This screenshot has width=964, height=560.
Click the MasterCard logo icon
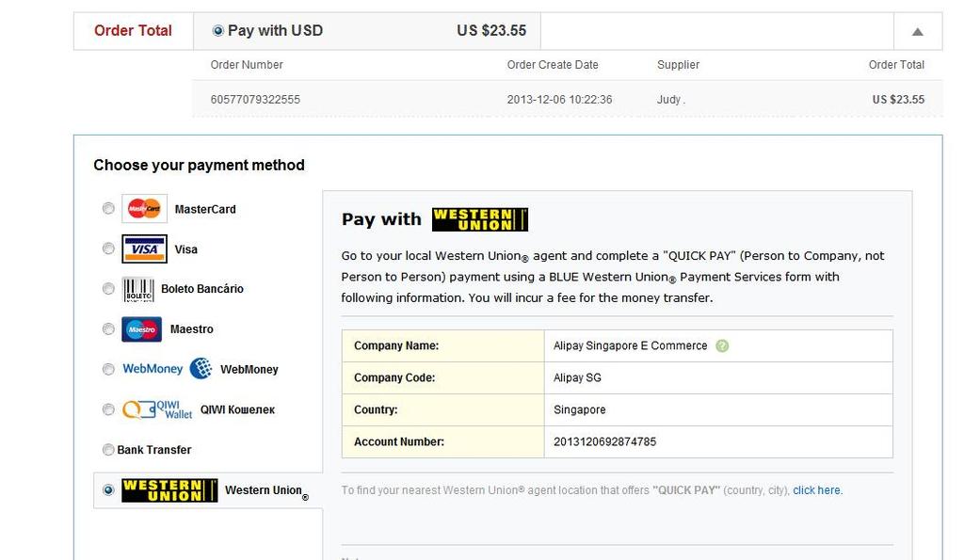(x=144, y=209)
